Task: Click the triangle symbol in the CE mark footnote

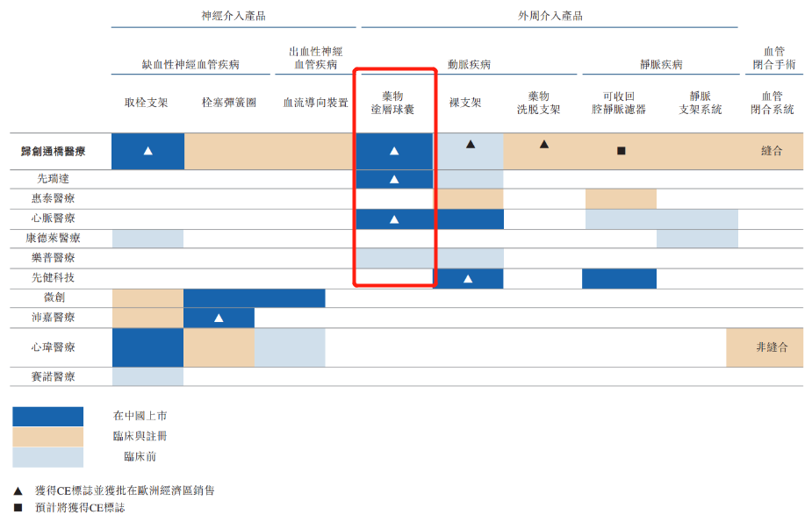Action: (18, 491)
